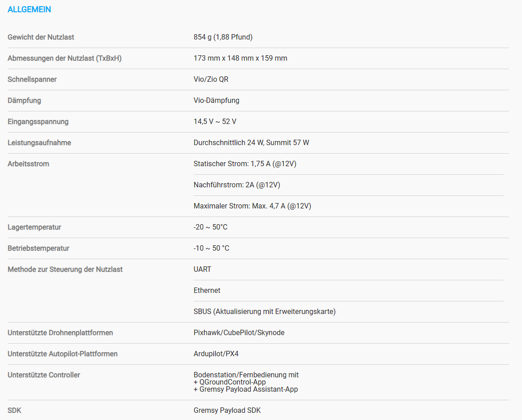This screenshot has width=522, height=420.
Task: Select SBUS (Aktualisierung mit Erweiterungskarte) entry
Action: coord(265,312)
